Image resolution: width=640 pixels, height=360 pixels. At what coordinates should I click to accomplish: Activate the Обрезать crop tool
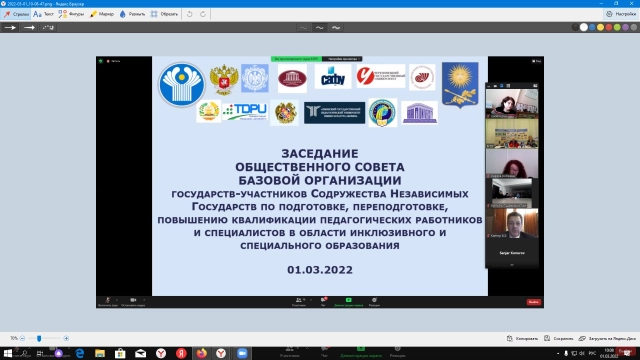(x=164, y=14)
